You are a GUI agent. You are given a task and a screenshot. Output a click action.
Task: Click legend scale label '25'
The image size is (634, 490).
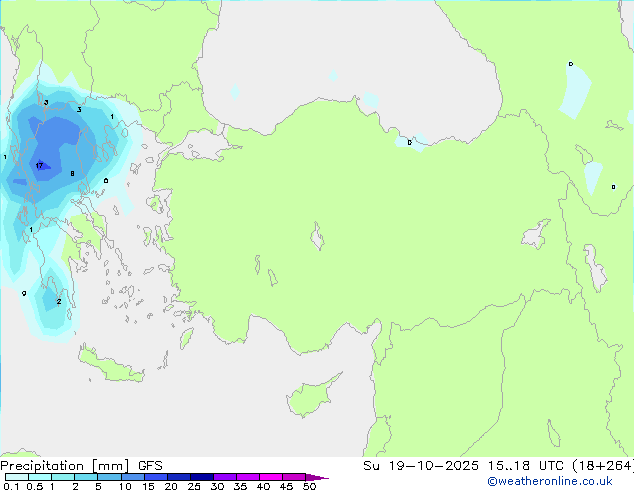(194, 486)
